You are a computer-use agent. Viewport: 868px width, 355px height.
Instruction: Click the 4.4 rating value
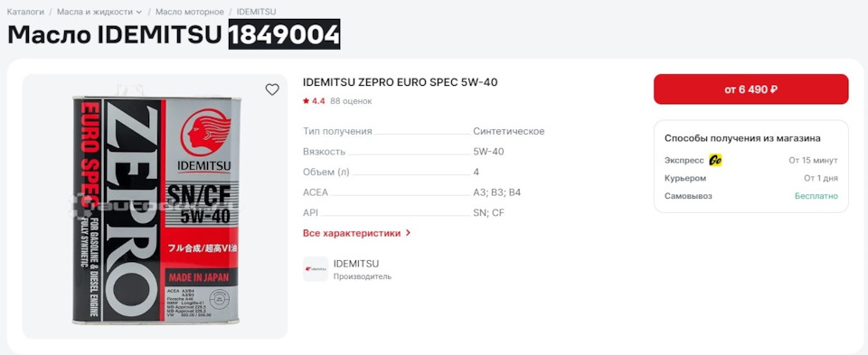pos(318,101)
